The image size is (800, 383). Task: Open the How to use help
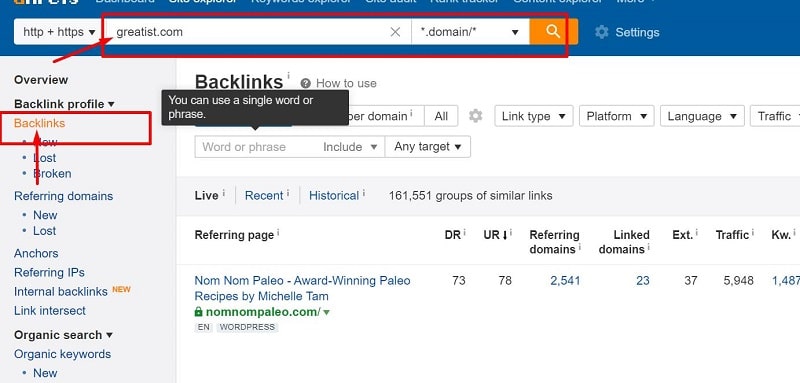(339, 83)
